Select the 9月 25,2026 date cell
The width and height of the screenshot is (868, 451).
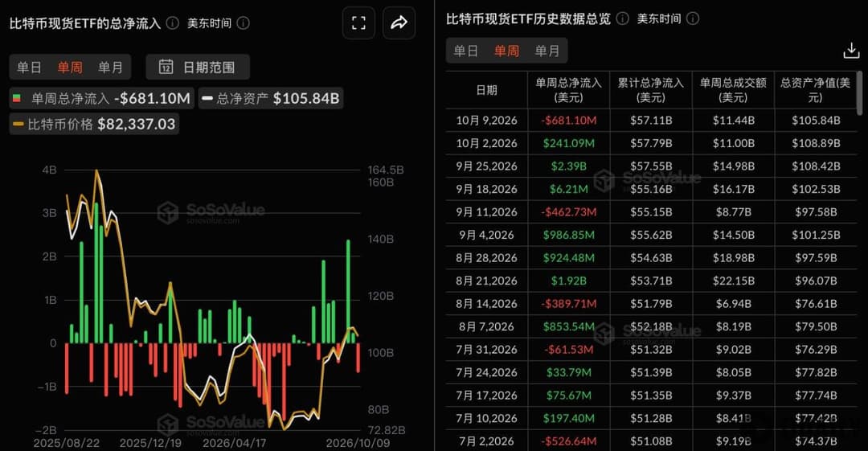(486, 166)
